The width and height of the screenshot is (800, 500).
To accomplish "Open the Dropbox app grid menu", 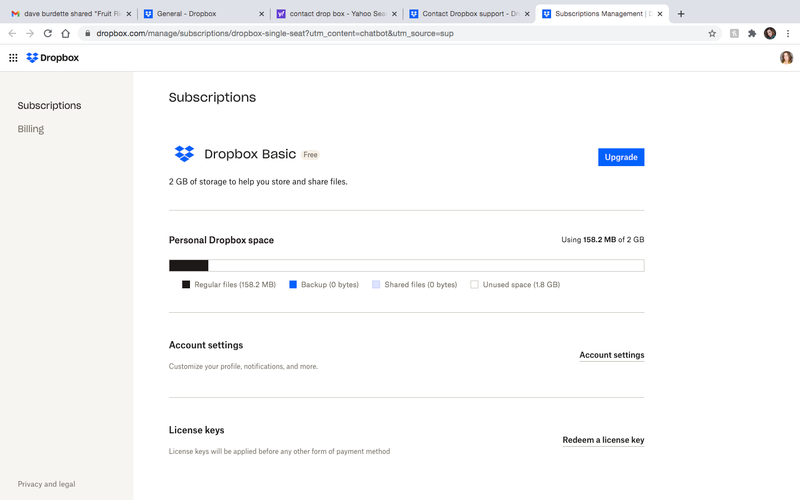I will [x=13, y=58].
